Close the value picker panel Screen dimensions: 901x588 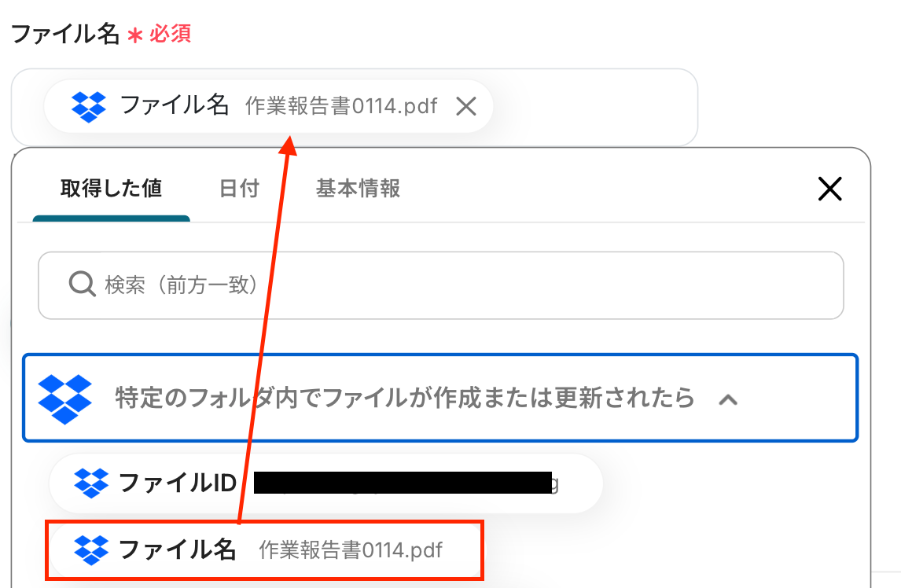point(829,189)
